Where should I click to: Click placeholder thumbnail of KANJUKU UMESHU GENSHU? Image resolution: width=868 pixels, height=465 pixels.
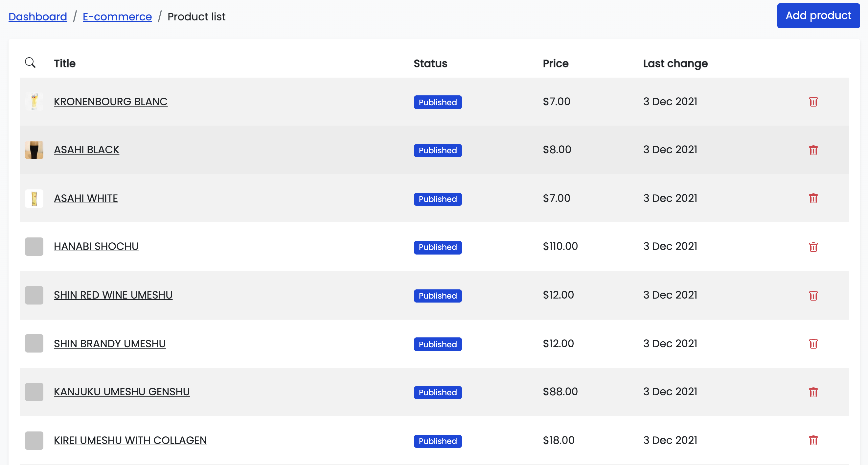[x=34, y=392]
